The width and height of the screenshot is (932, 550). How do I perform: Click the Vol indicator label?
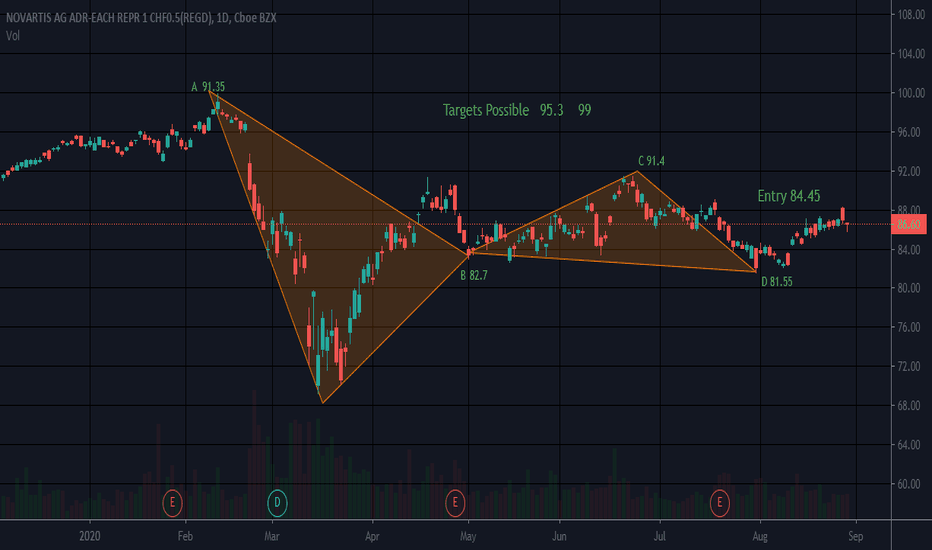click(12, 36)
